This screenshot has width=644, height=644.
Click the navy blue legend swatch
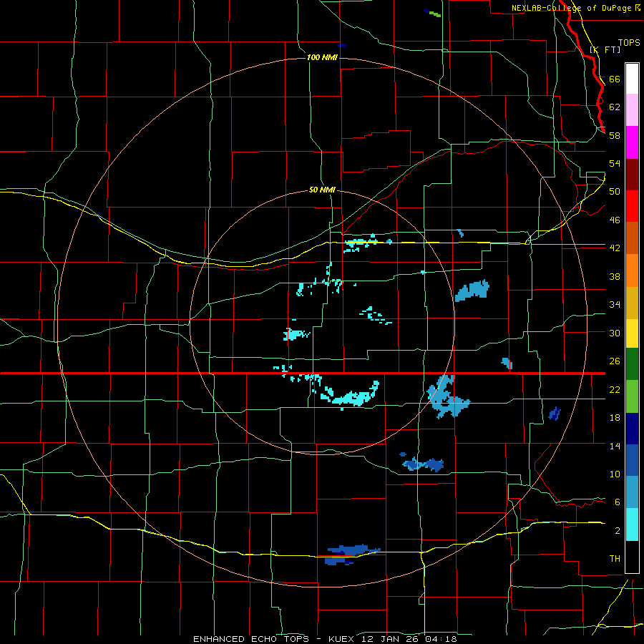coord(632,429)
